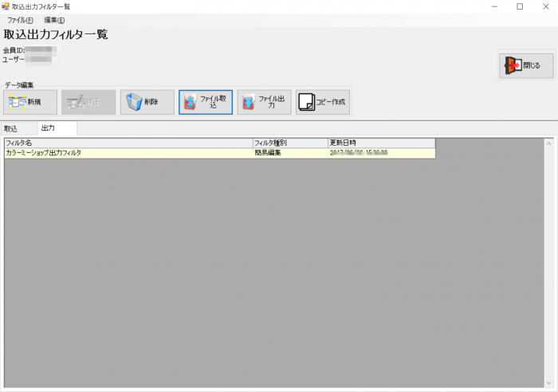The height and width of the screenshot is (392, 558).
Task: Click the フィルタ種別 column header
Action: (x=289, y=143)
